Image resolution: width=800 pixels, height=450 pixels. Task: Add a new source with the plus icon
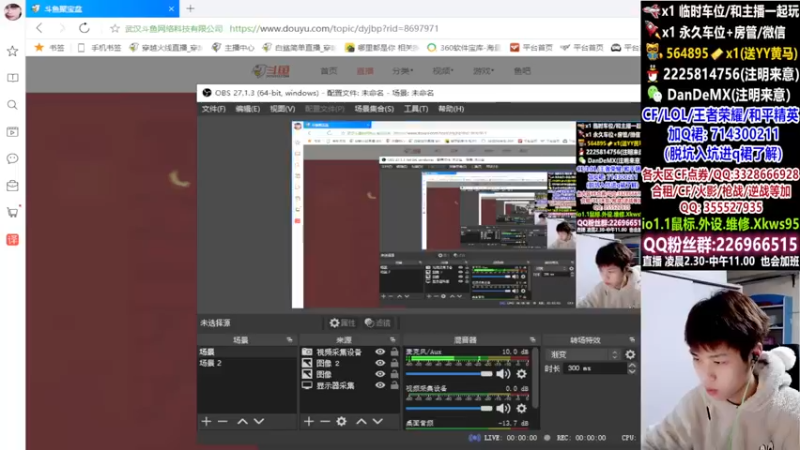coord(309,421)
